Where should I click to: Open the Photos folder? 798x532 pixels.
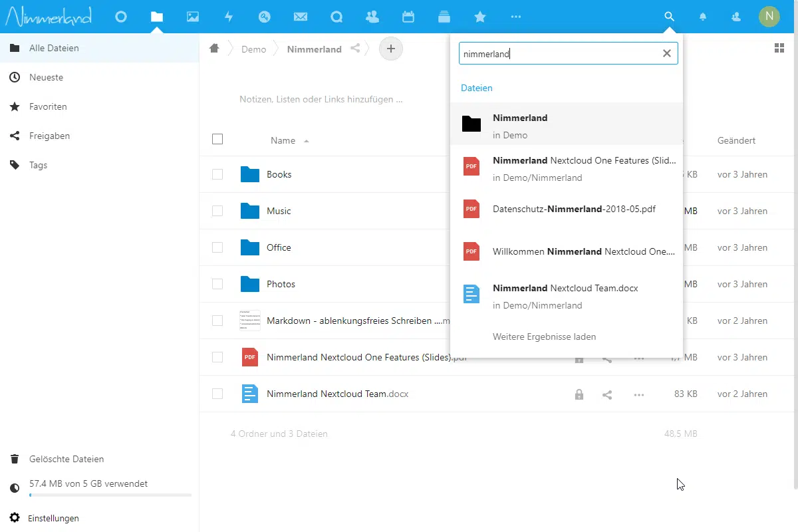[x=281, y=284]
